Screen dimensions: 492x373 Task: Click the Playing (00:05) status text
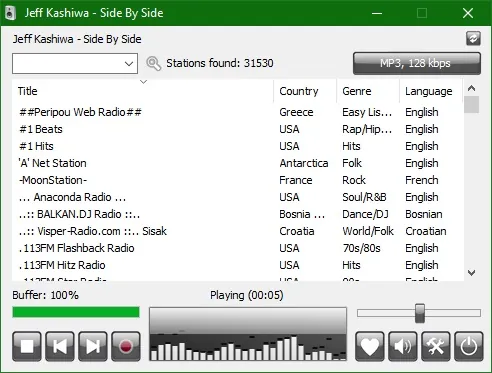click(247, 295)
